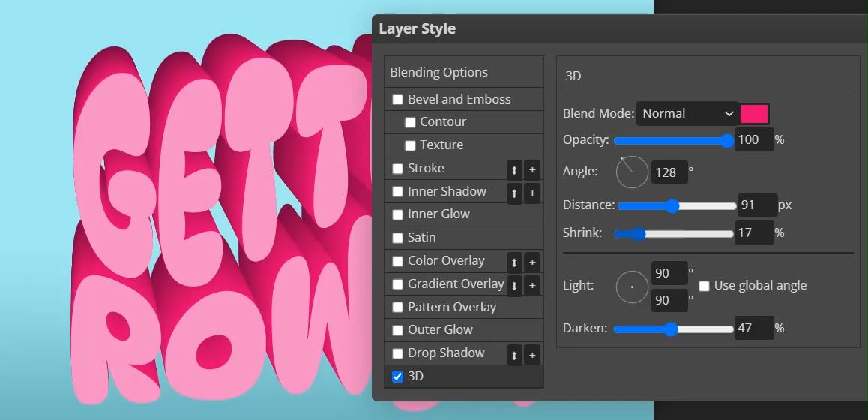Select the Pattern Overlay style row
Viewport: 868px width, 420px height.
pos(464,307)
